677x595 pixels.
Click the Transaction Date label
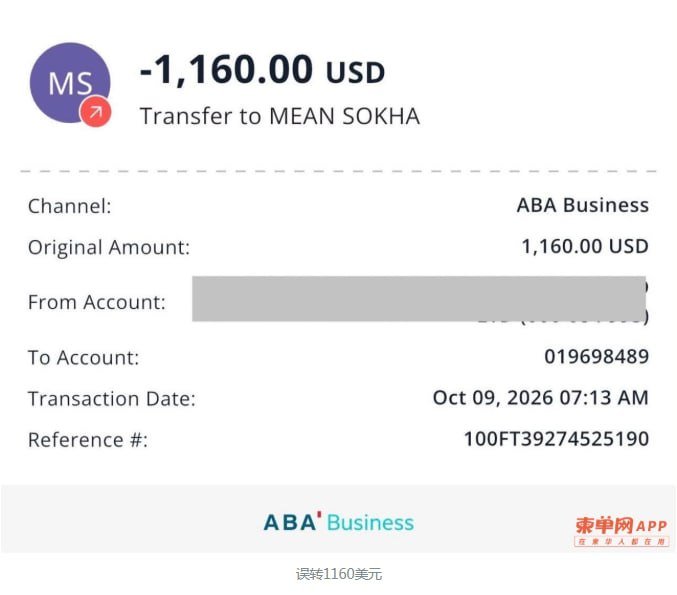pyautogui.click(x=112, y=399)
